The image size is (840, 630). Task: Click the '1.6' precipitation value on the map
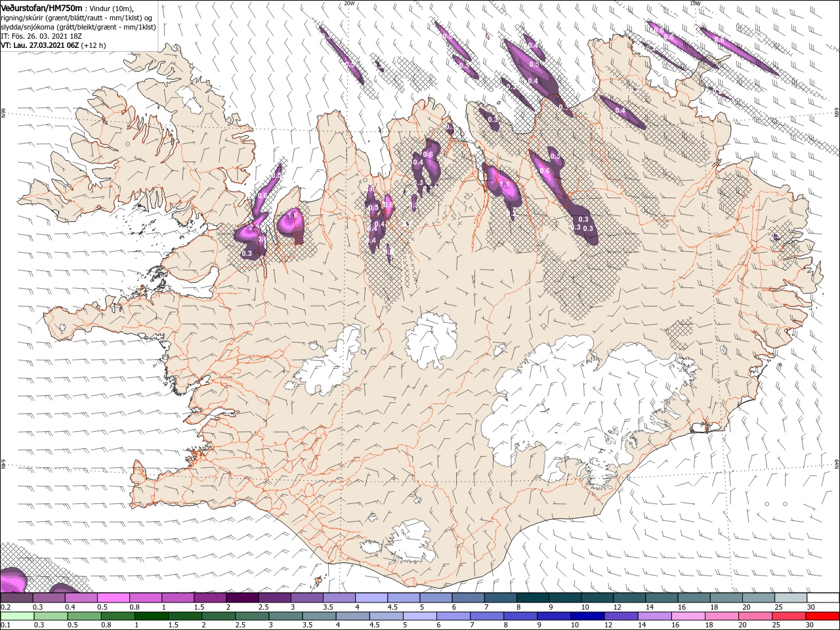coord(293,215)
